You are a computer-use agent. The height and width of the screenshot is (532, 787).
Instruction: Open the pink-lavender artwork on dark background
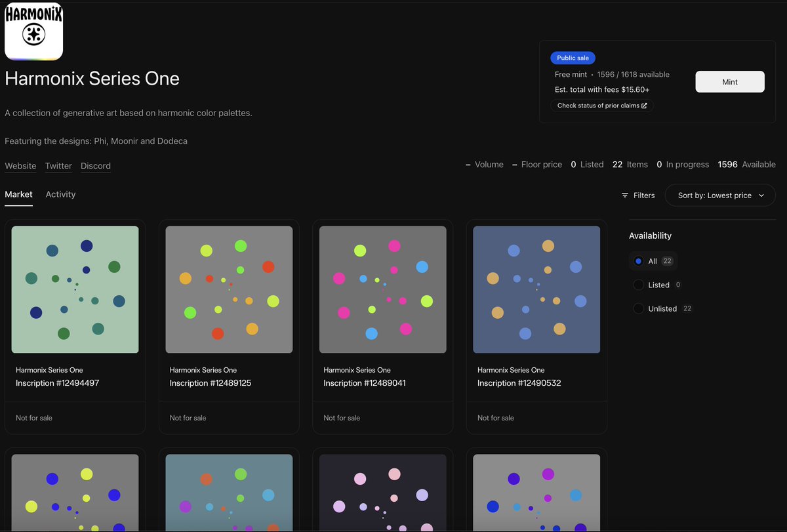pyautogui.click(x=383, y=492)
